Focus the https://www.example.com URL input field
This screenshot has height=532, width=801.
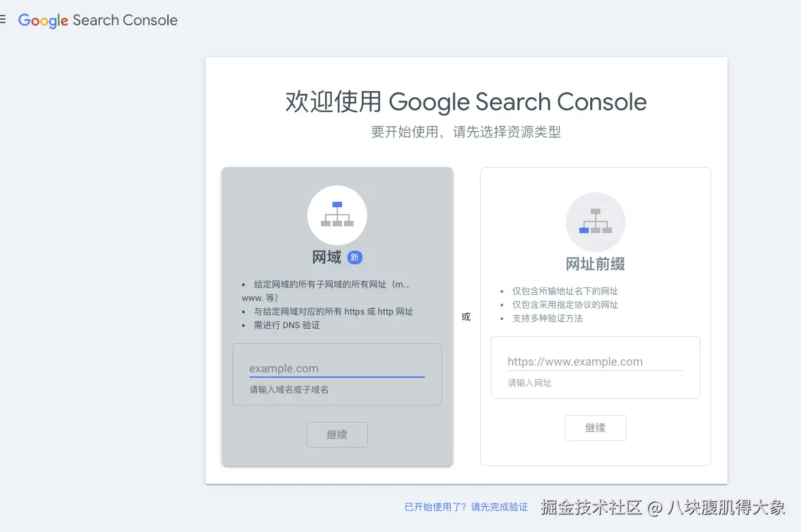point(595,361)
